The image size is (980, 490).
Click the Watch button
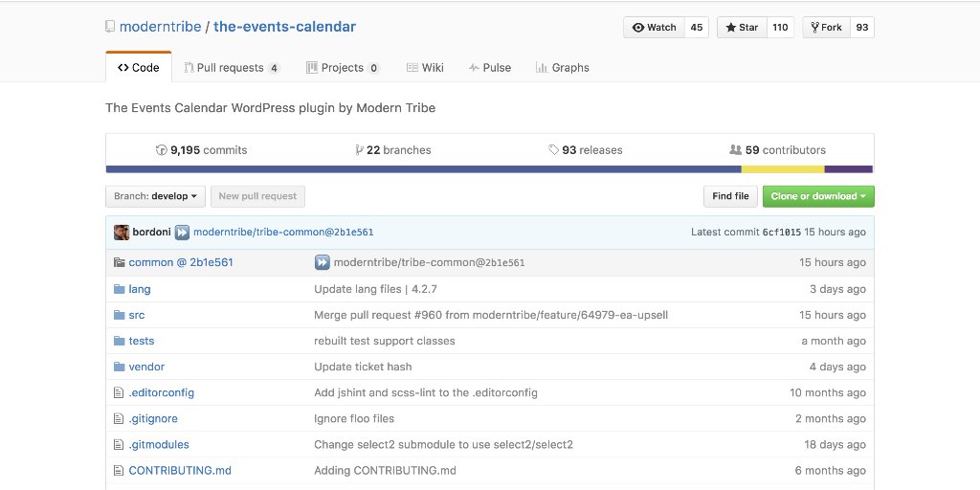tap(655, 28)
